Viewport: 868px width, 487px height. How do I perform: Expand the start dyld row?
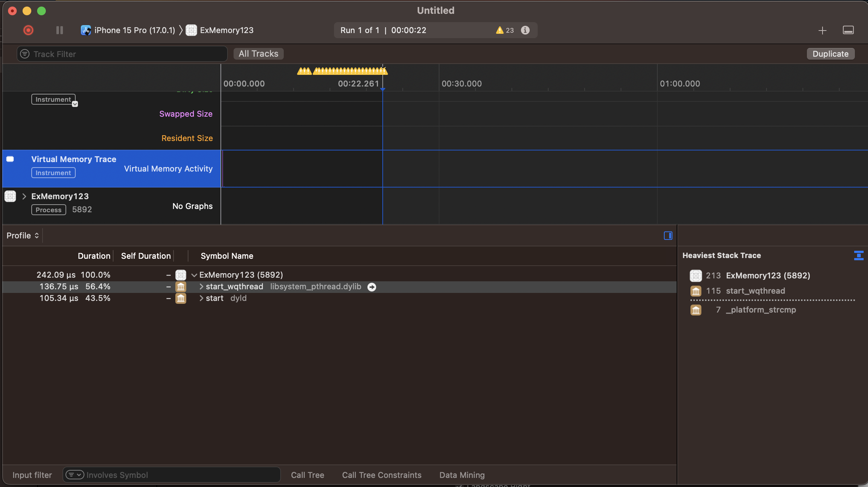point(201,298)
